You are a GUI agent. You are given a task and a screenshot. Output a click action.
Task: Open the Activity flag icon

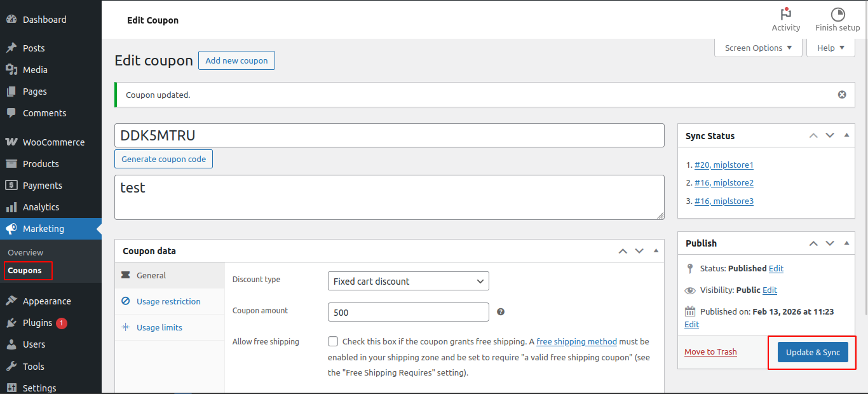click(x=786, y=14)
